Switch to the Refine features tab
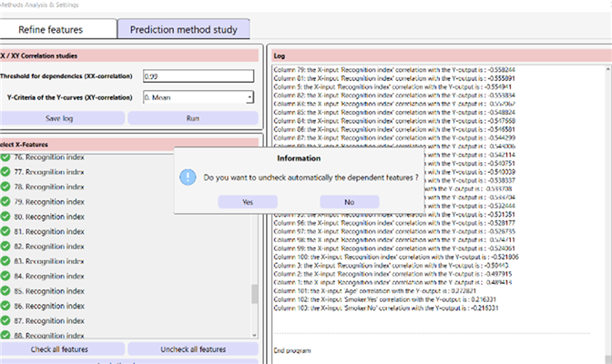This screenshot has height=364, width=612. point(57,29)
